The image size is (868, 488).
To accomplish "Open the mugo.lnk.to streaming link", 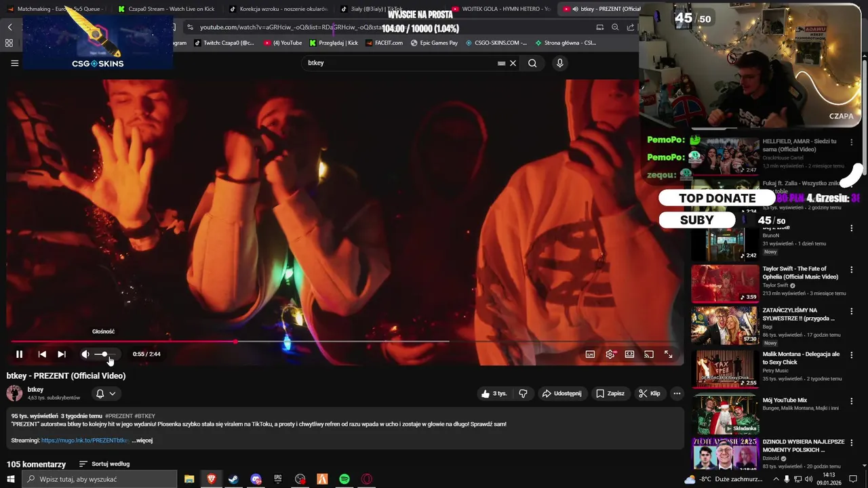I will tap(85, 441).
